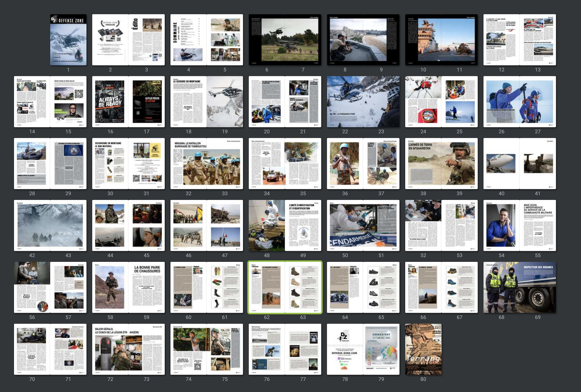Open Le Secours en Montagne page 18
The image size is (581, 392).
(x=188, y=102)
